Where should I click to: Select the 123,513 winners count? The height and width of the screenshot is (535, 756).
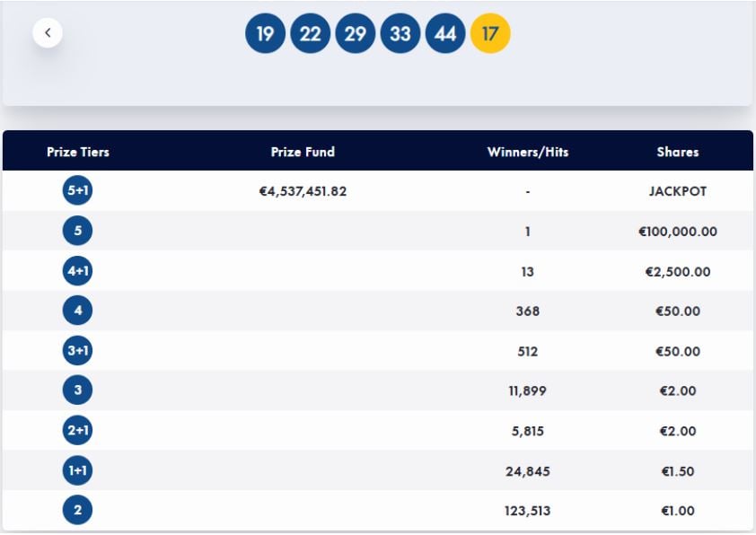[528, 511]
